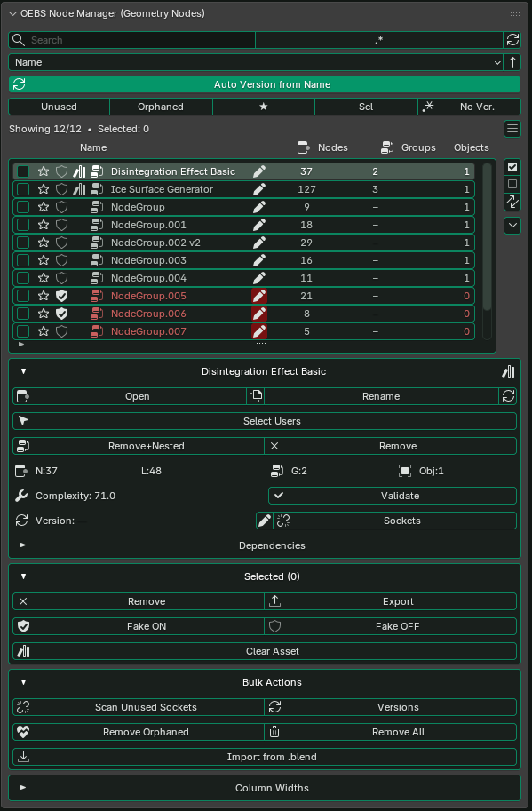Screen dimensions: 532x811
Task: Click asset icon in details panel header
Action: coord(508,371)
